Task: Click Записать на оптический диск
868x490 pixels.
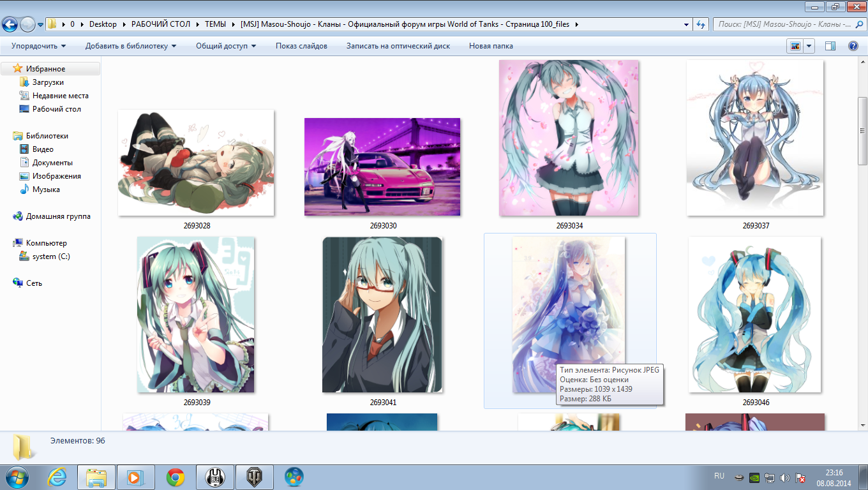Action: coord(398,46)
